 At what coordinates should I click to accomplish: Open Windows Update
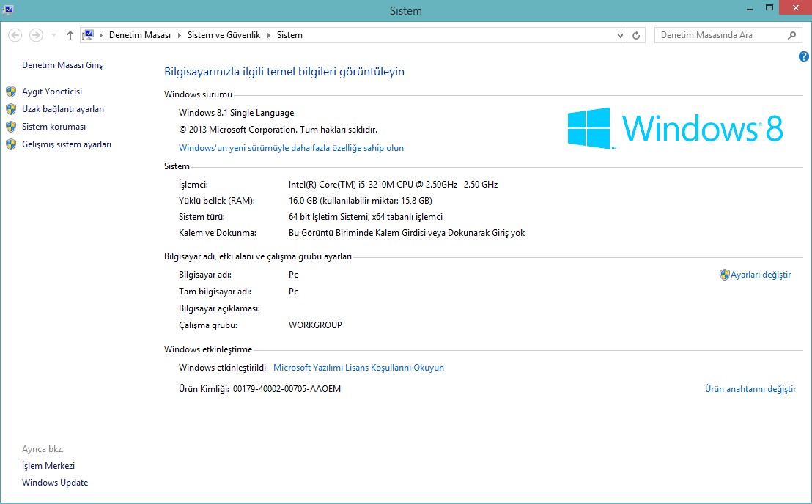[x=55, y=483]
